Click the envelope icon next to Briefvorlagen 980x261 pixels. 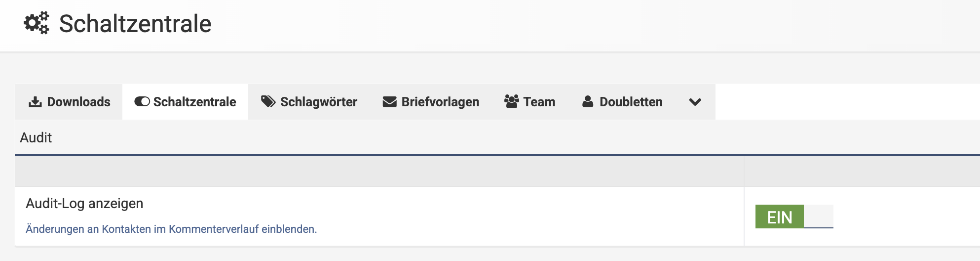[x=389, y=102]
